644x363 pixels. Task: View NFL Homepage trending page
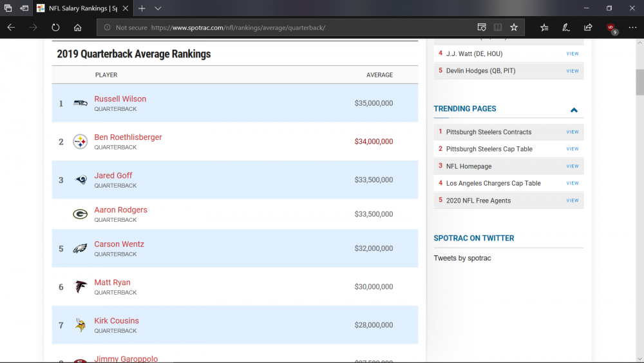(x=572, y=166)
